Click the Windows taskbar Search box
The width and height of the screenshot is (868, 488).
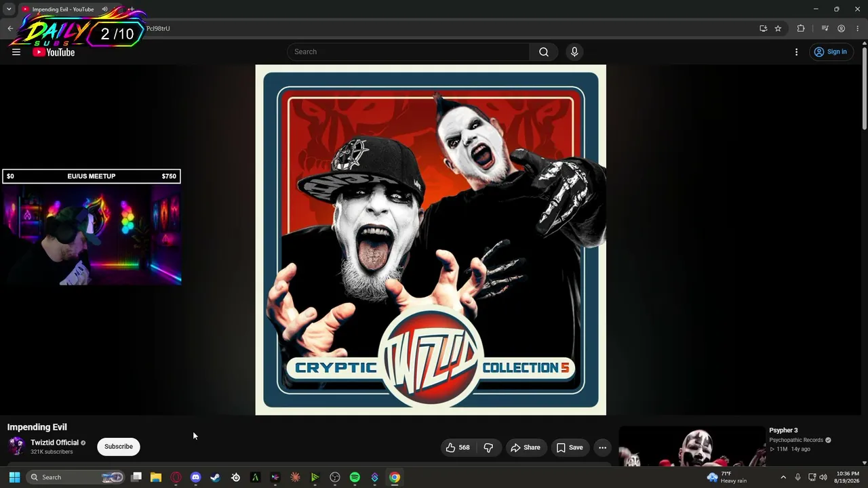[x=77, y=477]
